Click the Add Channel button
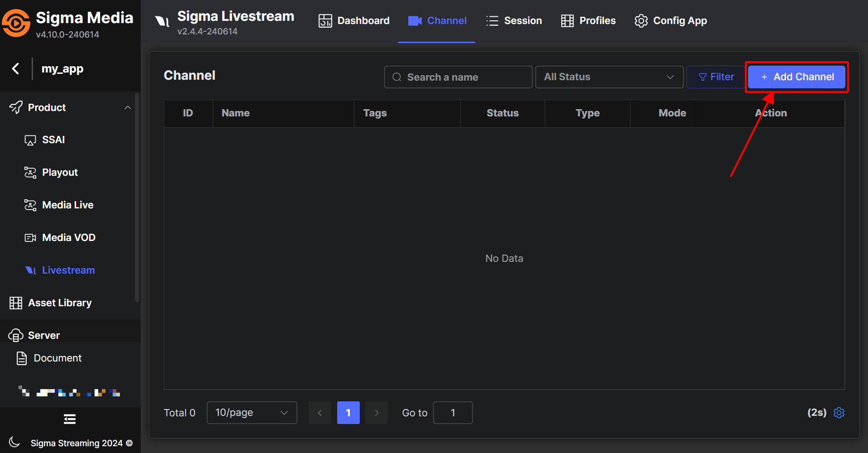 (x=796, y=77)
